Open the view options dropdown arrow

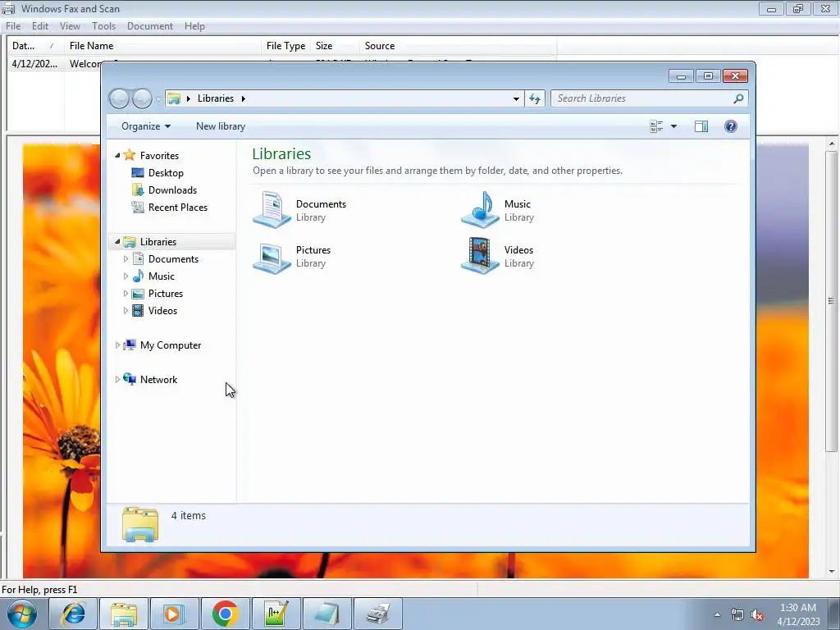click(674, 126)
